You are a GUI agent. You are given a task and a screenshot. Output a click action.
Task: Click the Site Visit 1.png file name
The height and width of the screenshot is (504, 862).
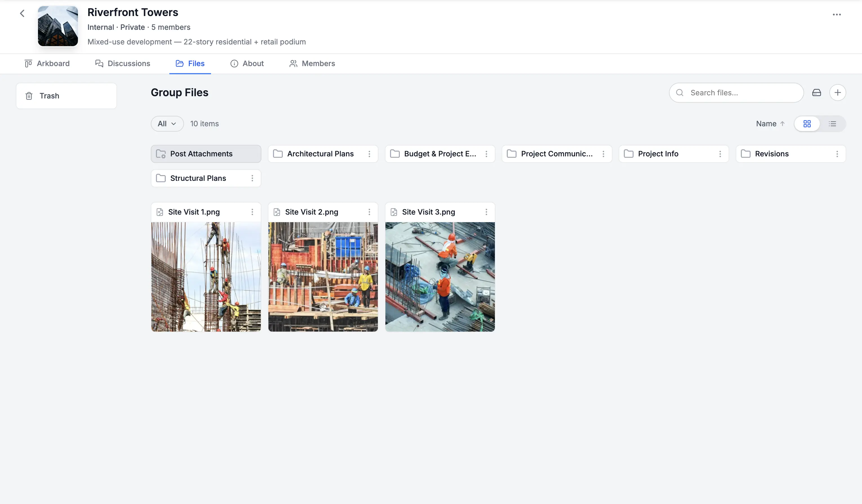[194, 212]
